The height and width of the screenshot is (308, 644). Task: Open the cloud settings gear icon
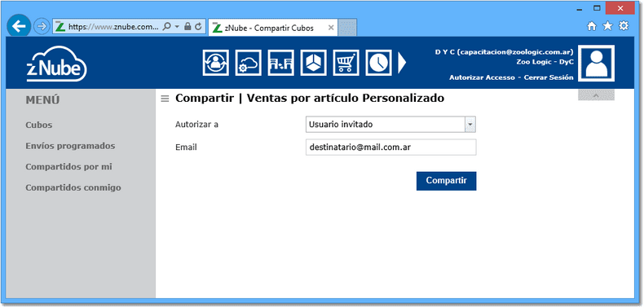[248, 63]
